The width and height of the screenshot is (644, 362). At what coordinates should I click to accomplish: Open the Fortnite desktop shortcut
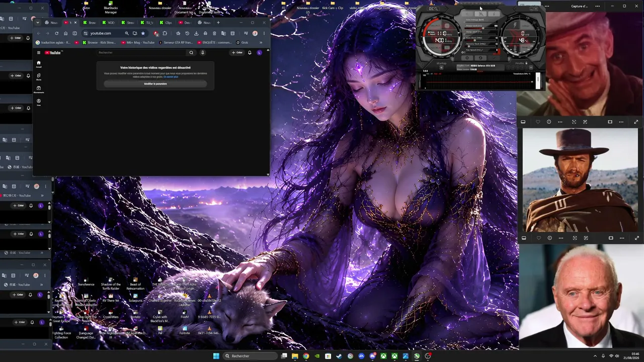[185, 330]
